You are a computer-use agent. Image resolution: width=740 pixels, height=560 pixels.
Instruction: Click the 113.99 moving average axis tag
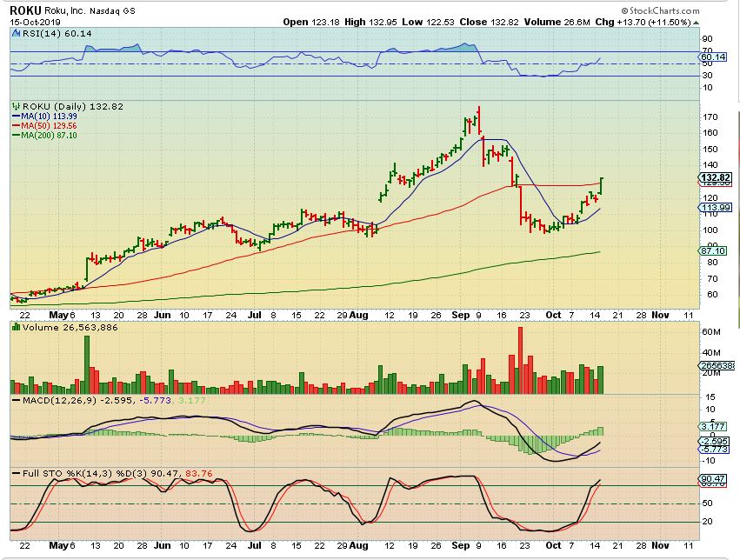tap(716, 208)
